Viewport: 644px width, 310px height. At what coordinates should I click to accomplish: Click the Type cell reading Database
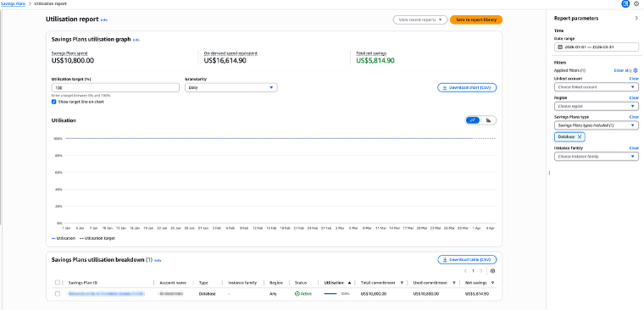coord(207,294)
